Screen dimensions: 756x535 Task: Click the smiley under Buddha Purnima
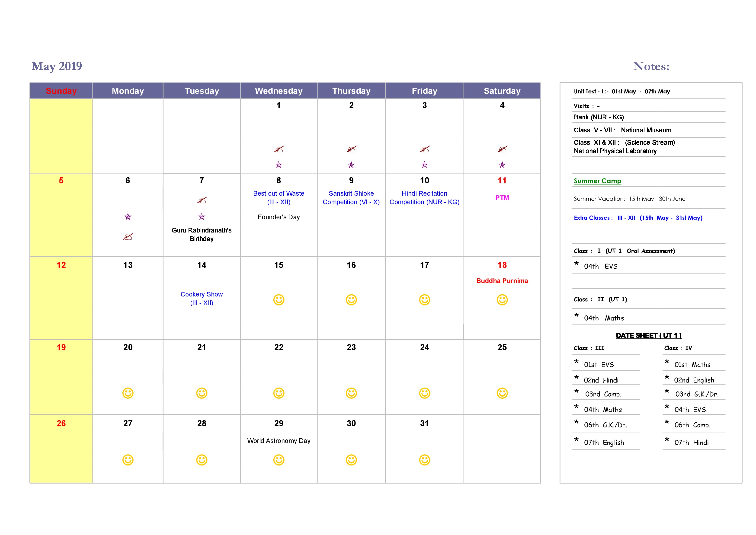[502, 300]
